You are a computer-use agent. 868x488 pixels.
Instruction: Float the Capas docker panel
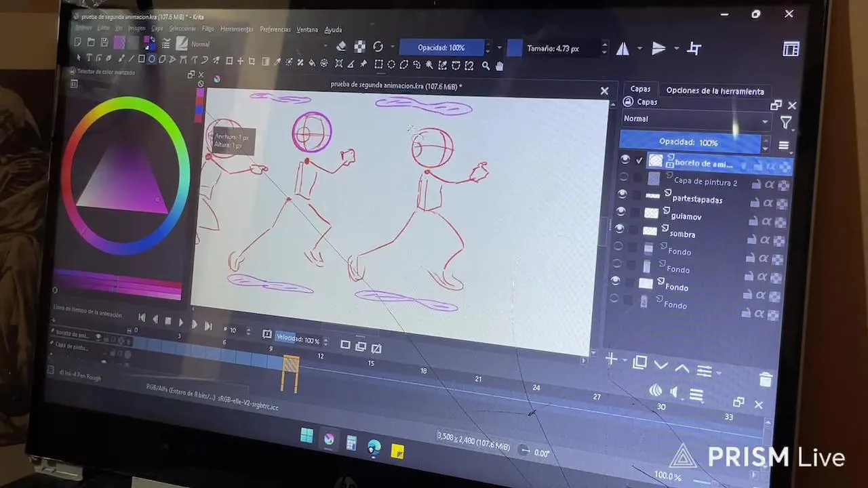776,105
